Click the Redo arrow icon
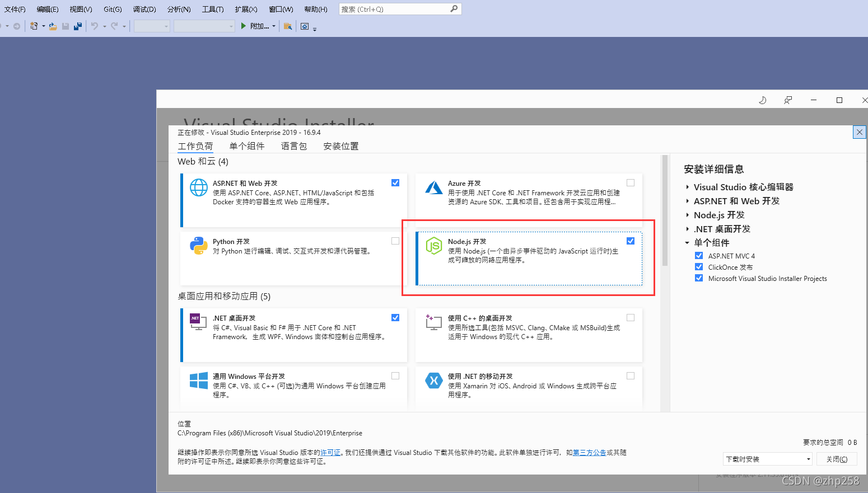Image resolution: width=868 pixels, height=493 pixels. tap(114, 26)
